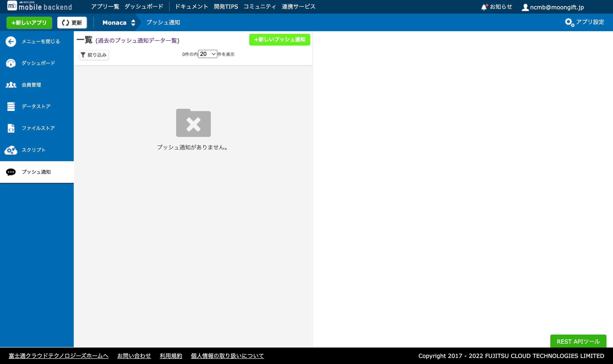The width and height of the screenshot is (613, 364).
Task: Open the REST APIツール button
Action: pos(578,341)
